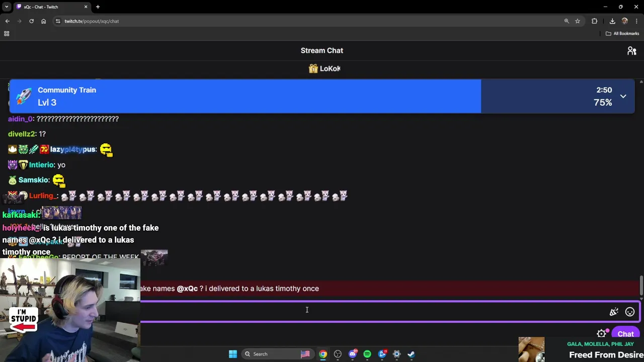
Task: Click the Community Train rocket icon
Action: (x=23, y=96)
